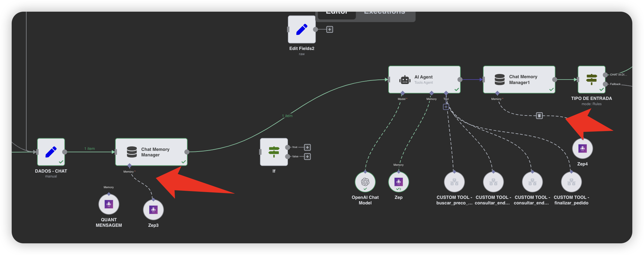Image resolution: width=644 pixels, height=255 pixels.
Task: Select the Zep3 memory node
Action: click(153, 210)
